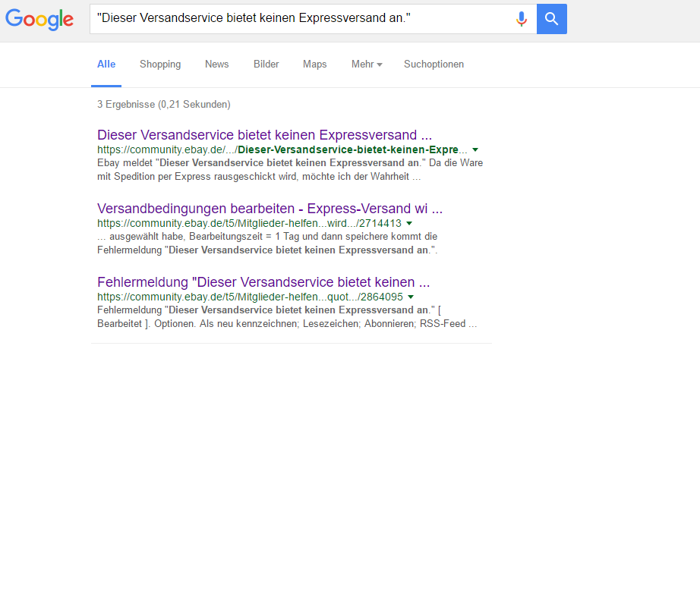Select the Alle results tab

(x=106, y=64)
